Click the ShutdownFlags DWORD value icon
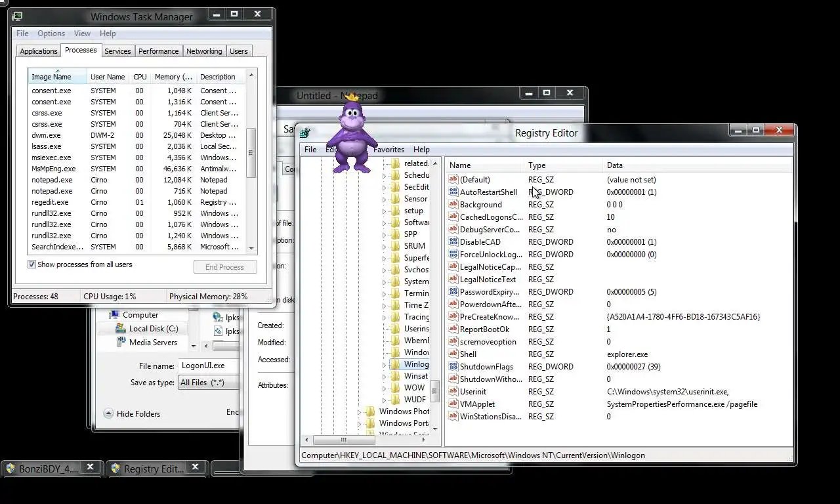 click(x=453, y=367)
